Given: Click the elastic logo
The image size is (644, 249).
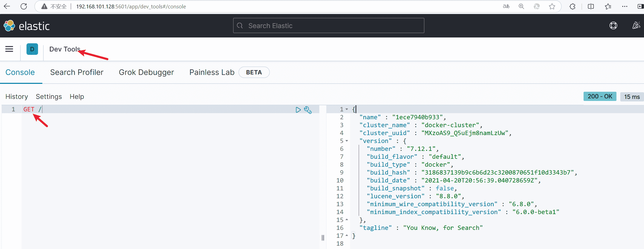Looking at the screenshot, I should (27, 26).
